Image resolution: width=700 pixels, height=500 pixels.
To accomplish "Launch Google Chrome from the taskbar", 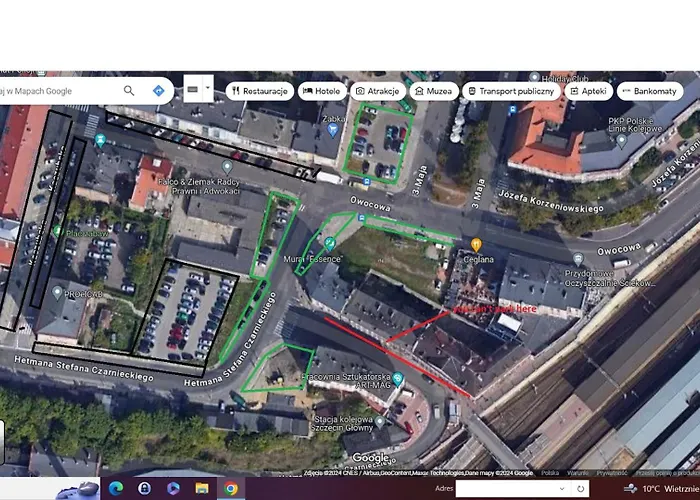I will [231, 488].
